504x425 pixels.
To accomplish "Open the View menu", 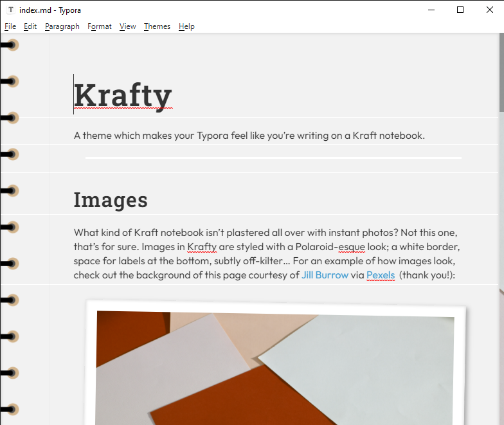I will [127, 26].
